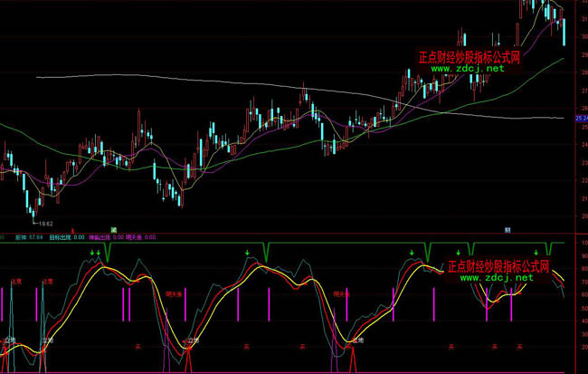
Task: Click the small green marker icon below the candlestick chart
Action: [114, 228]
